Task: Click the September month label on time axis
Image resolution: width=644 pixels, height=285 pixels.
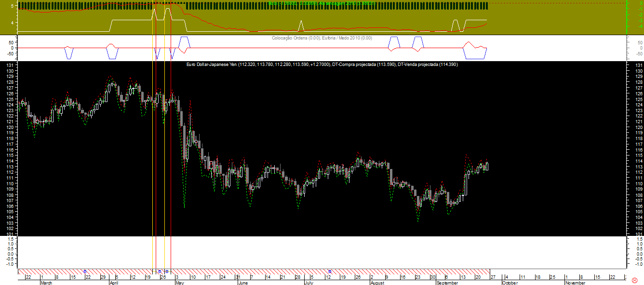Action: coord(447,283)
